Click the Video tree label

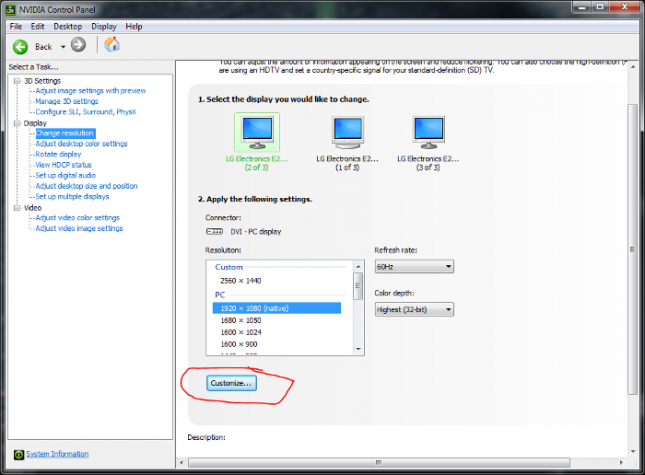[x=32, y=208]
